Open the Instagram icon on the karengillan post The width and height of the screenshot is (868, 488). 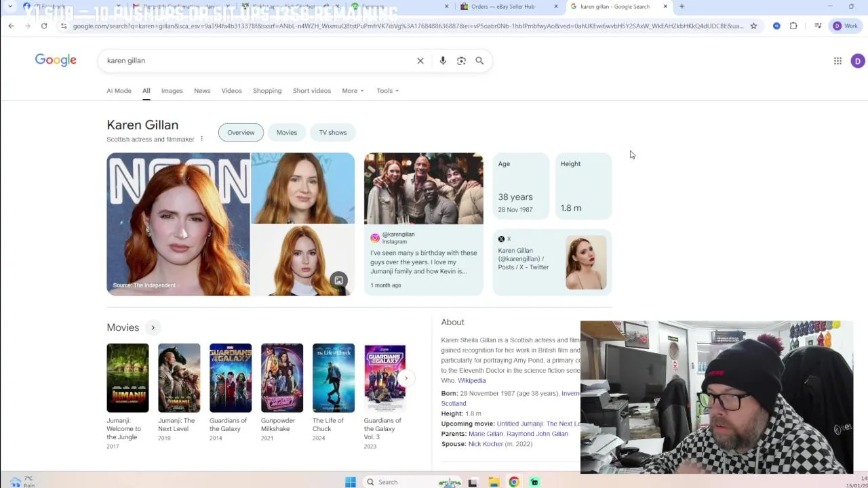coord(374,238)
